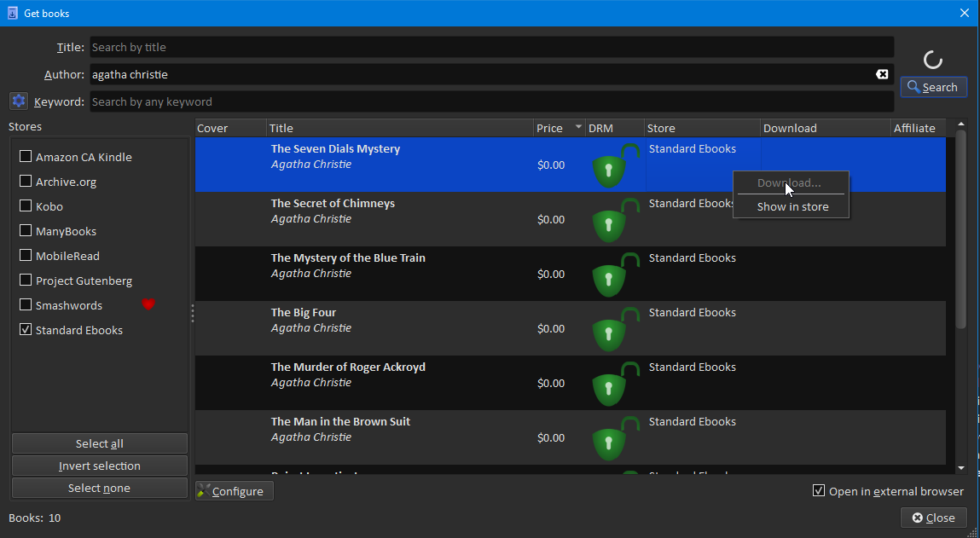
Task: Click the DRM padlock for The Man in the Brown Suit
Action: coord(616,437)
